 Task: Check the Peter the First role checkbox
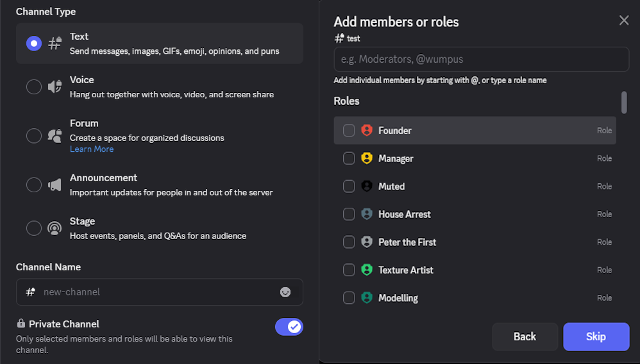point(349,242)
